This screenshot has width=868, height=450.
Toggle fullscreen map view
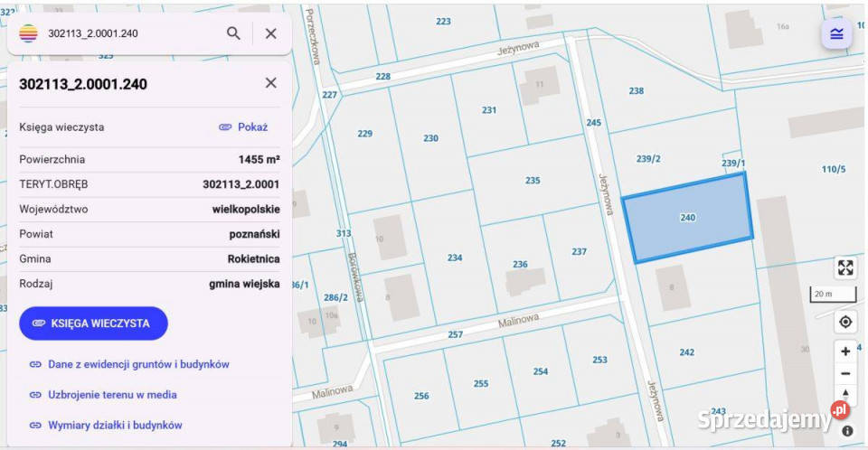click(x=845, y=267)
